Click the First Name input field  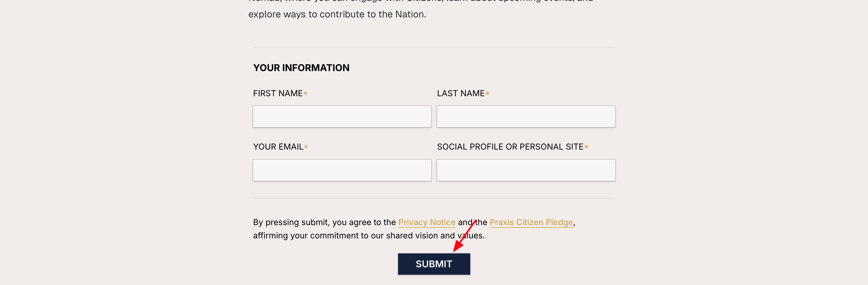click(x=342, y=117)
